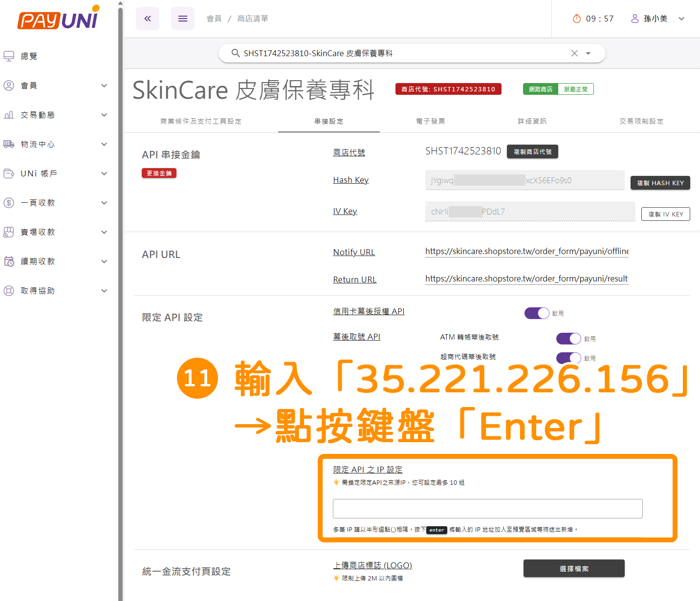
Task: Click the 物流中心 truck icon
Action: point(9,144)
